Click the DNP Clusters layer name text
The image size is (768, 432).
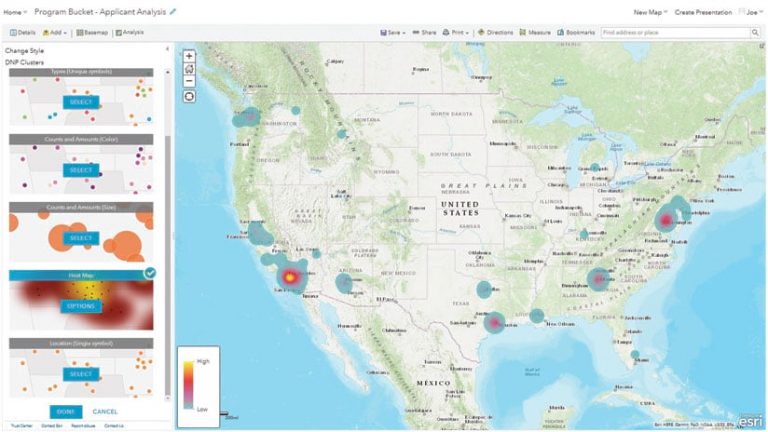coord(24,62)
